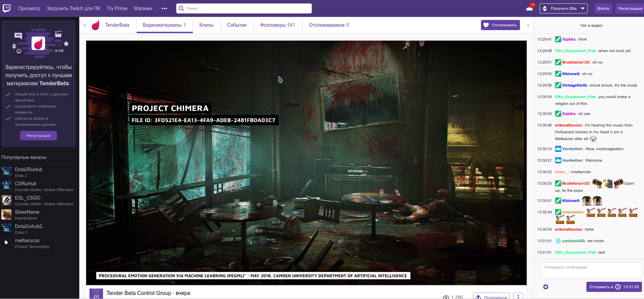Click username VintageKeith in chat
This screenshot has height=299, width=644.
click(x=574, y=85)
